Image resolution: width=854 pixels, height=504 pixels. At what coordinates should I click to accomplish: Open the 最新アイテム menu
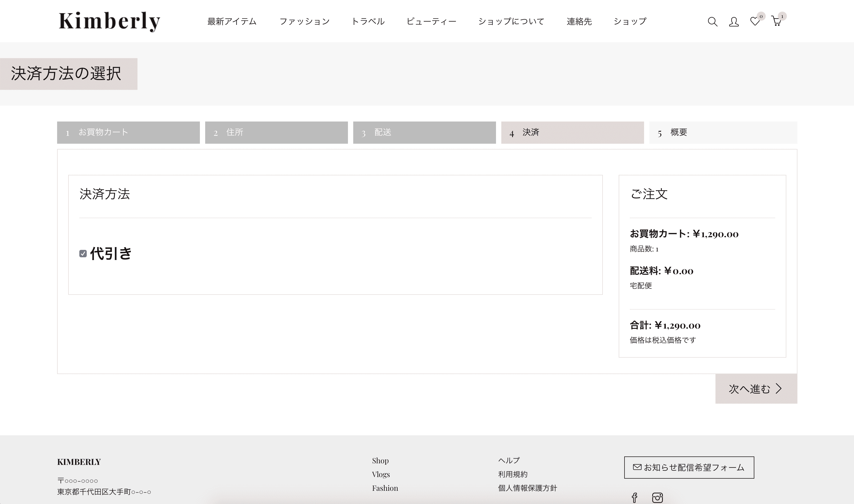click(232, 21)
